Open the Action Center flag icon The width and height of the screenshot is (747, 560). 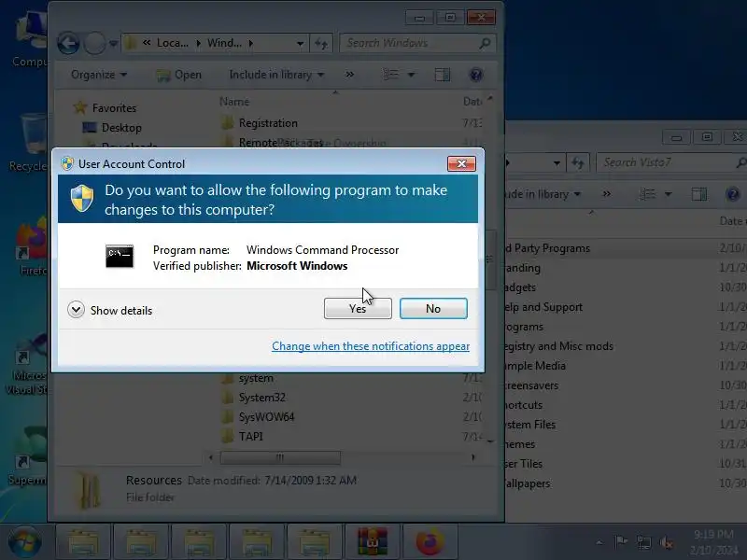621,542
